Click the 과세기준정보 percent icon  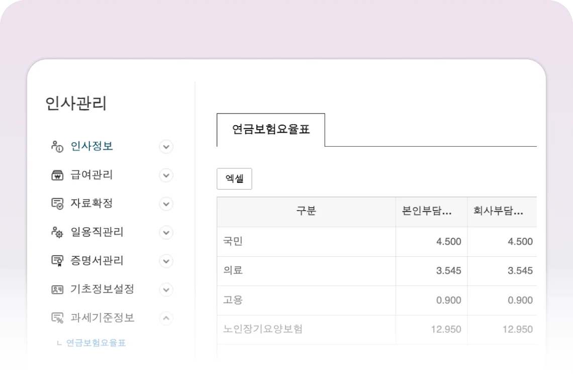pos(57,318)
